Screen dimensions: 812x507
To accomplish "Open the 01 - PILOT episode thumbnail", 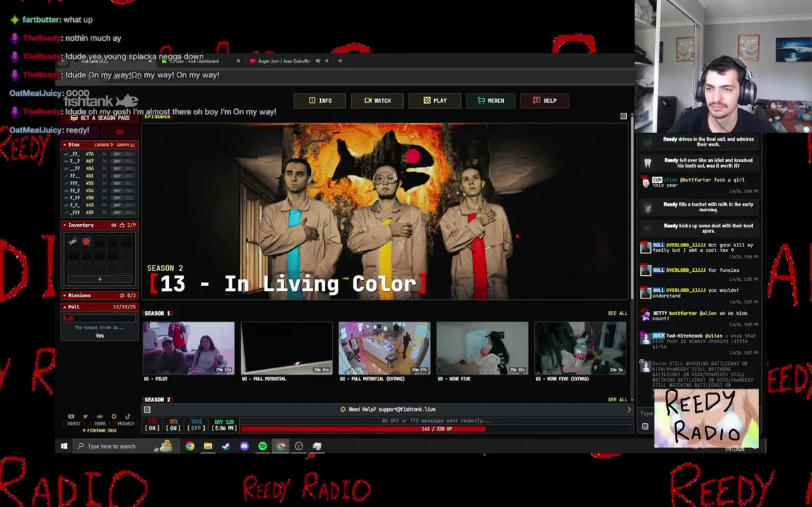I will coord(189,348).
